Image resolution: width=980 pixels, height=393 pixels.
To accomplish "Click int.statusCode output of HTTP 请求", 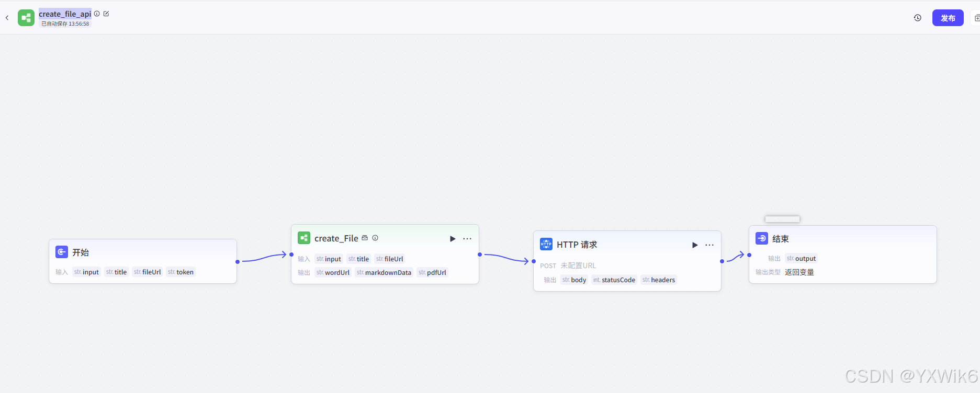I will click(614, 280).
